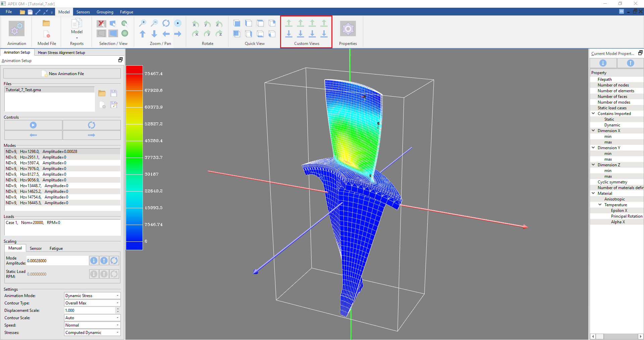Collapse the Dimension Y property group
The width and height of the screenshot is (644, 340).
593,148
